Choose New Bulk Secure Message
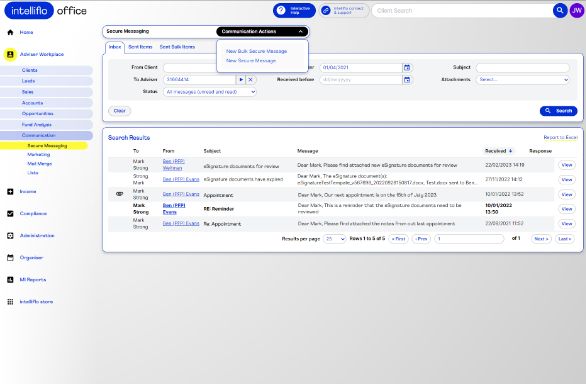Image resolution: width=586 pixels, height=384 pixels. point(256,51)
